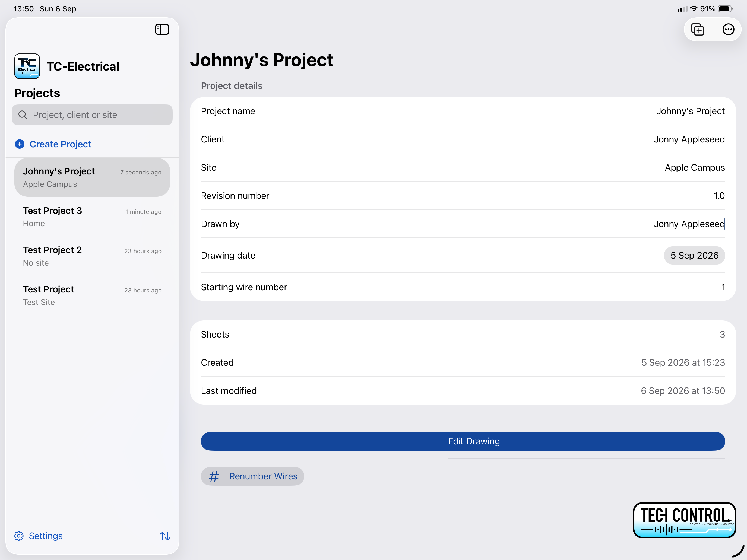The image size is (747, 560).
Task: Click the '7 seconds ago' timestamp
Action: pos(141,172)
